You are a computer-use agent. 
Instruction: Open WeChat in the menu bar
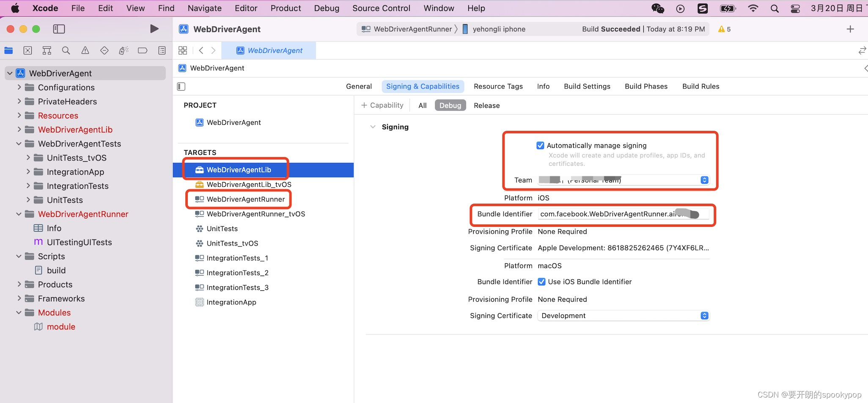pos(658,8)
